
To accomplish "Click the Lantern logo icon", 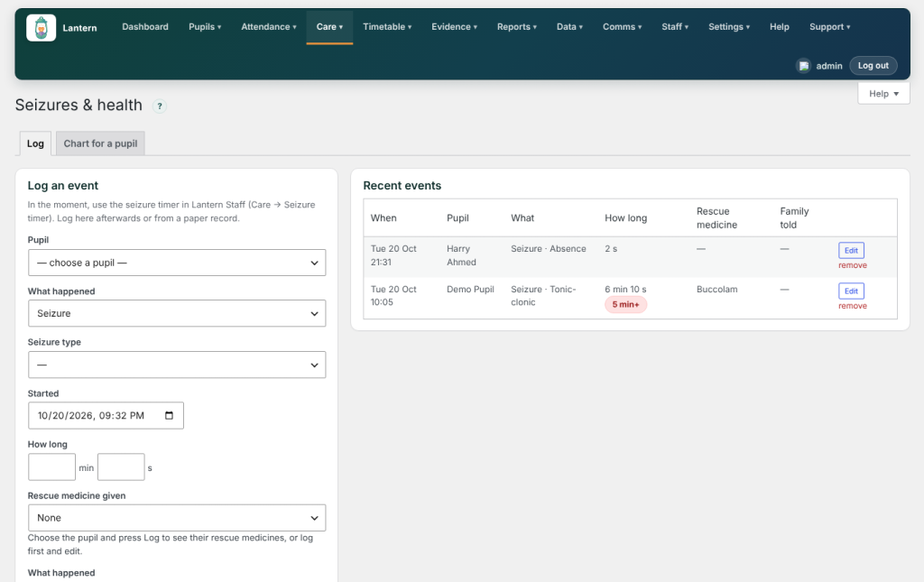I will coord(42,28).
